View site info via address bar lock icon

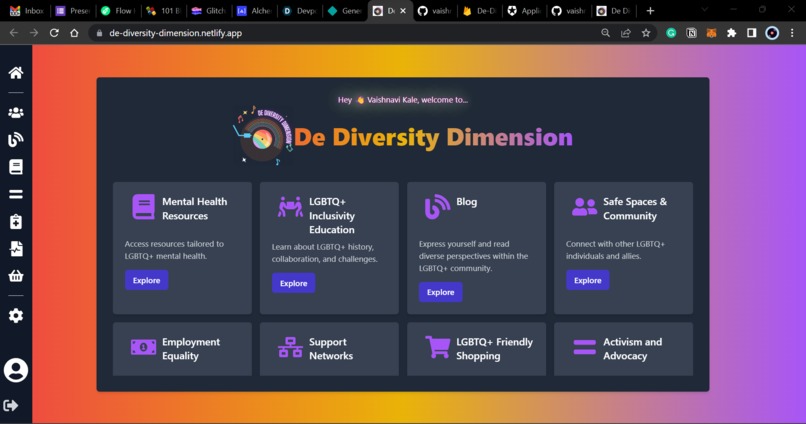pyautogui.click(x=99, y=33)
